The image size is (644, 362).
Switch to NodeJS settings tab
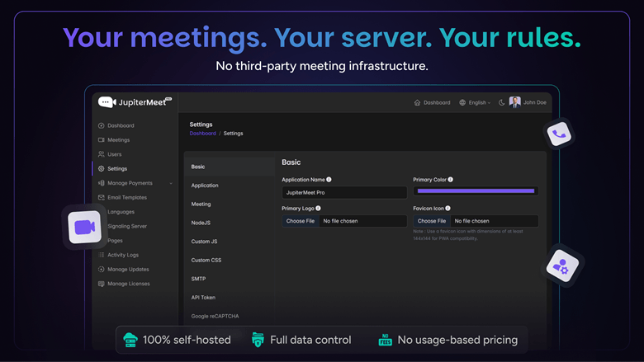point(230,223)
